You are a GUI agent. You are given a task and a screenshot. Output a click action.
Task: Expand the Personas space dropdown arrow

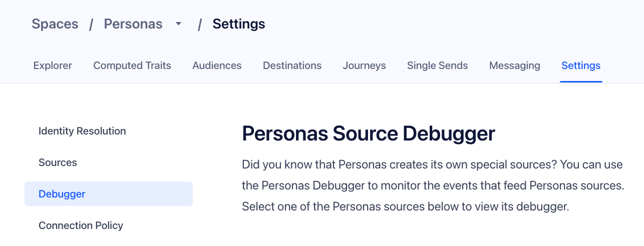point(179,24)
